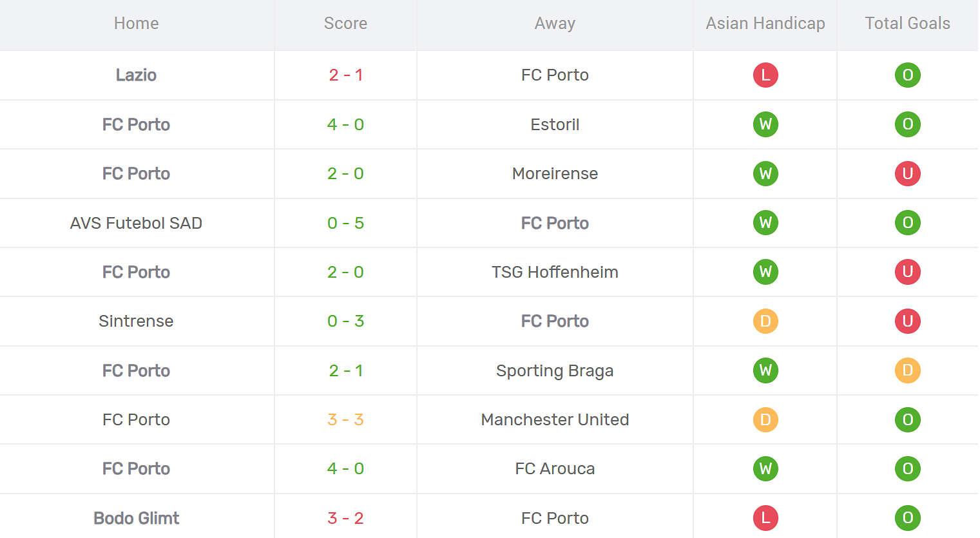Click the Home column header
This screenshot has width=980, height=538.
[x=136, y=23]
